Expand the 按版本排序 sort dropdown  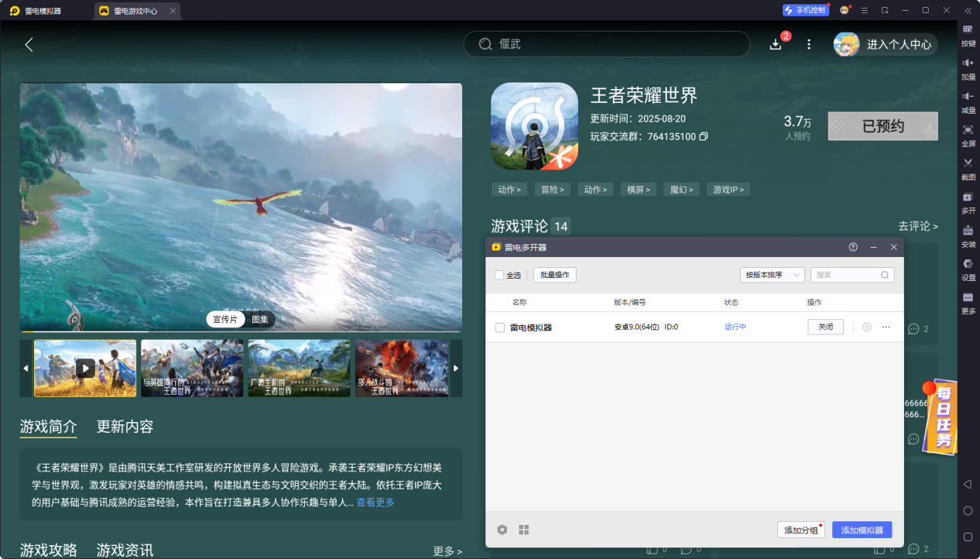tap(772, 275)
